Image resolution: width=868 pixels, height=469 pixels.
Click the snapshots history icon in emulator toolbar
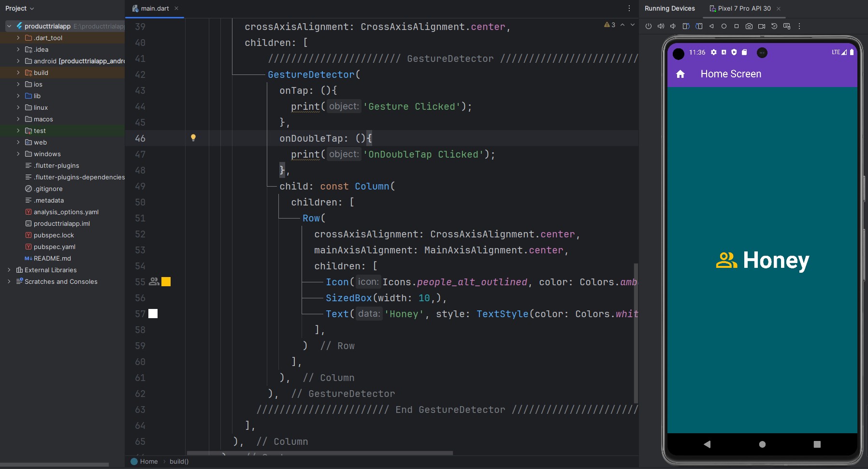point(774,26)
